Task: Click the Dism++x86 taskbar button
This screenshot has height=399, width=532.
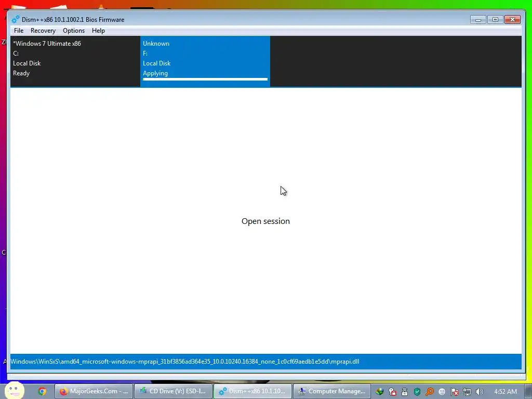Action: (x=252, y=391)
